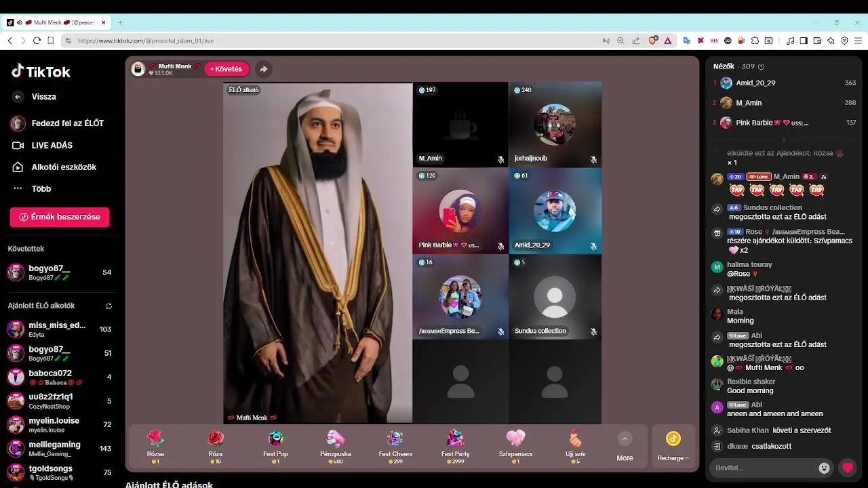Open the miss_miss_ed... live creator
The image size is (868, 488).
tap(60, 329)
